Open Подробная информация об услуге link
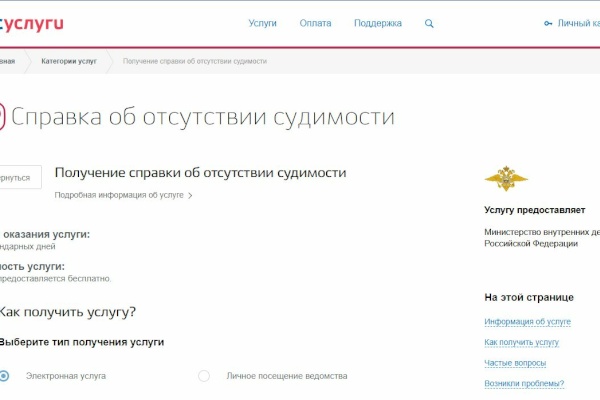Image resolution: width=600 pixels, height=400 pixels. click(119, 195)
